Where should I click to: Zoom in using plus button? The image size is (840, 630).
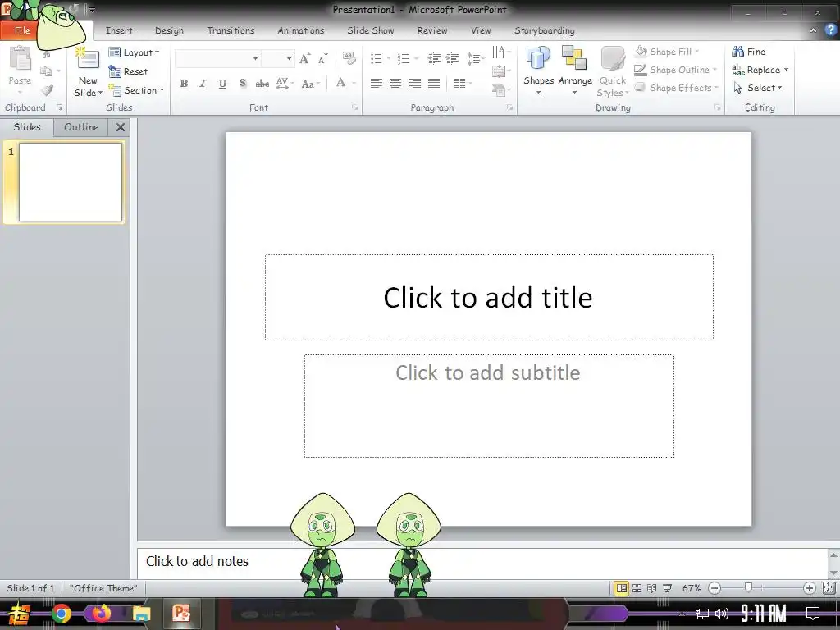(x=810, y=588)
